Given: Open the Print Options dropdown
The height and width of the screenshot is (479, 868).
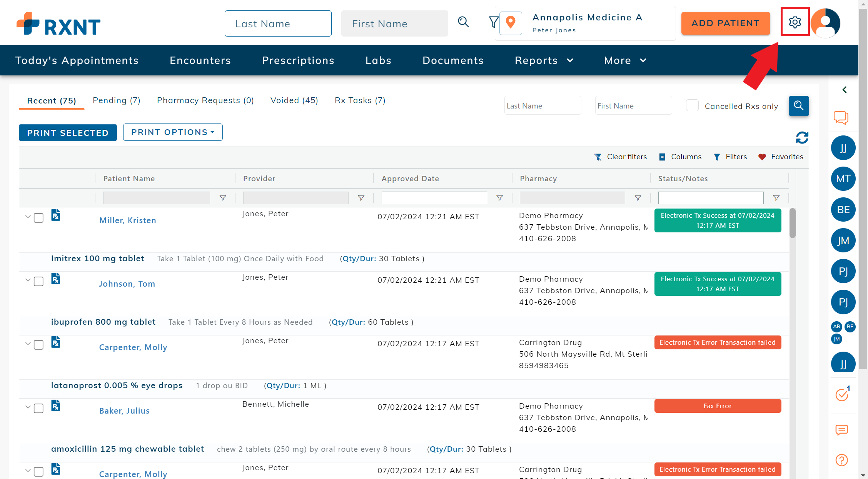Looking at the screenshot, I should tap(173, 132).
